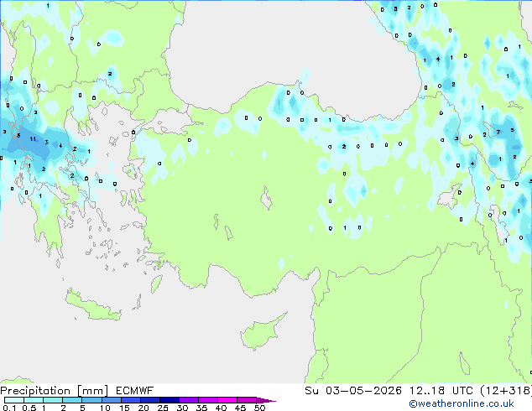The height and width of the screenshot is (411, 532).
Task: Select the 20–25 mm dark blue legend swatch
Action: click(149, 400)
